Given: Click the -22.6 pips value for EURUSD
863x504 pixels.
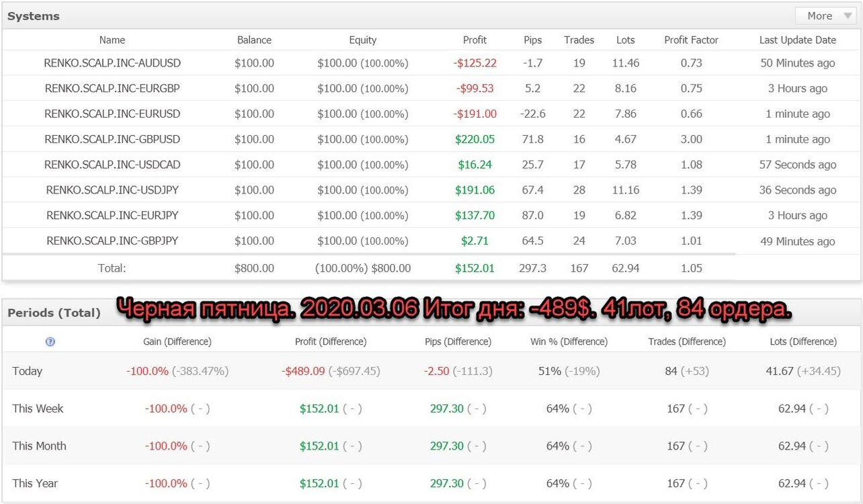Looking at the screenshot, I should click(x=533, y=114).
